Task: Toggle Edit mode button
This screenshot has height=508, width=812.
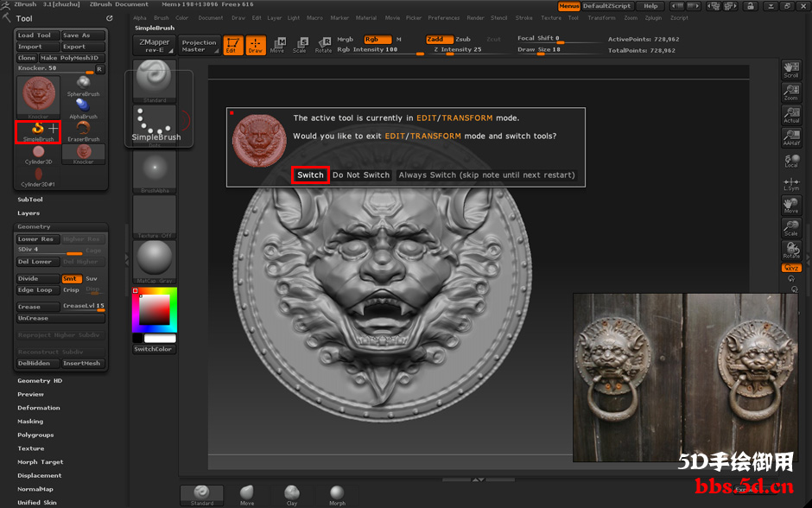Action: click(233, 45)
